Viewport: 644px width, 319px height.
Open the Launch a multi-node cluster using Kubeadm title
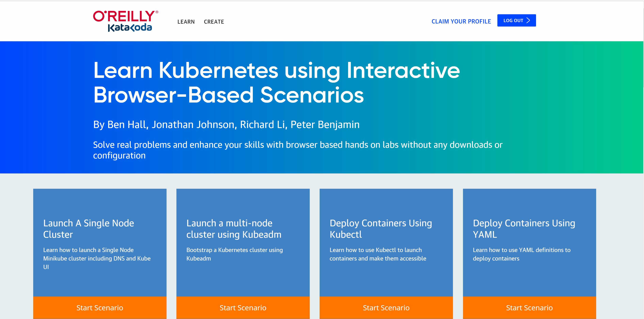[x=234, y=229]
